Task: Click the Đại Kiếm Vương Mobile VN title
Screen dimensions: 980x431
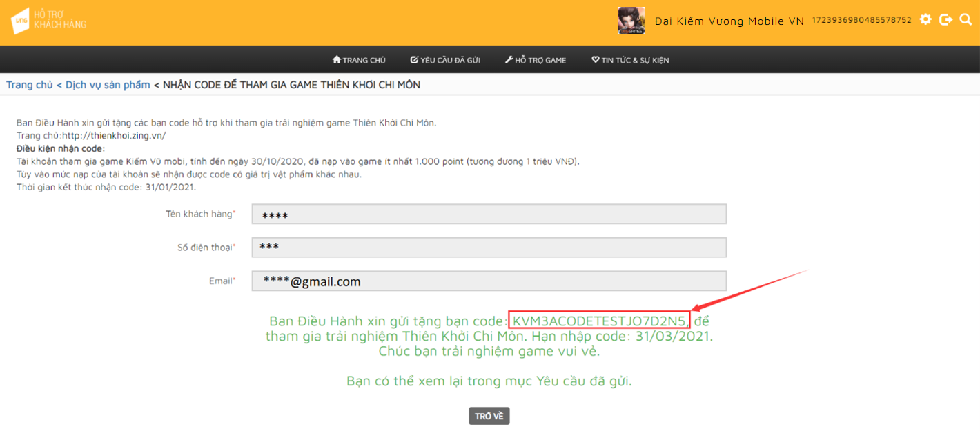Action: [x=729, y=21]
